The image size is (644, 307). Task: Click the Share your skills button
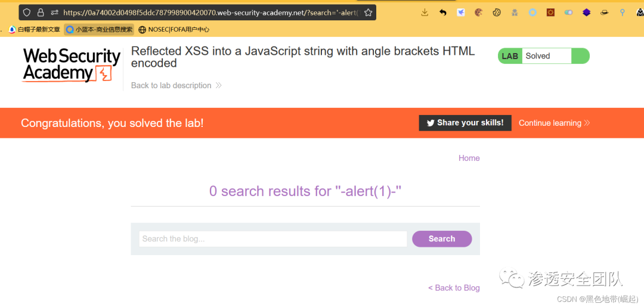click(x=465, y=123)
